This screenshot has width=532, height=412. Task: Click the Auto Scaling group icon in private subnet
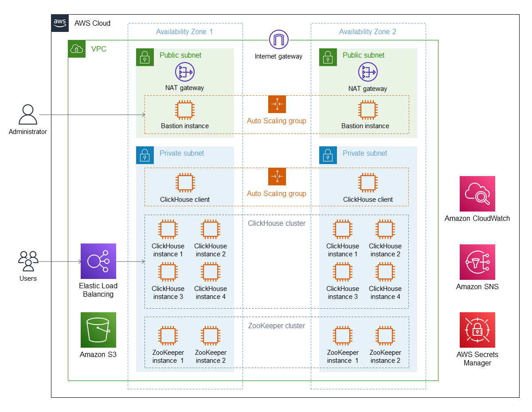(277, 177)
